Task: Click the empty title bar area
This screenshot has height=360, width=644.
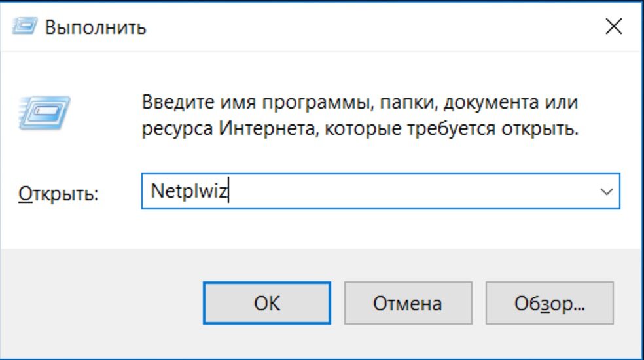Action: [370, 27]
